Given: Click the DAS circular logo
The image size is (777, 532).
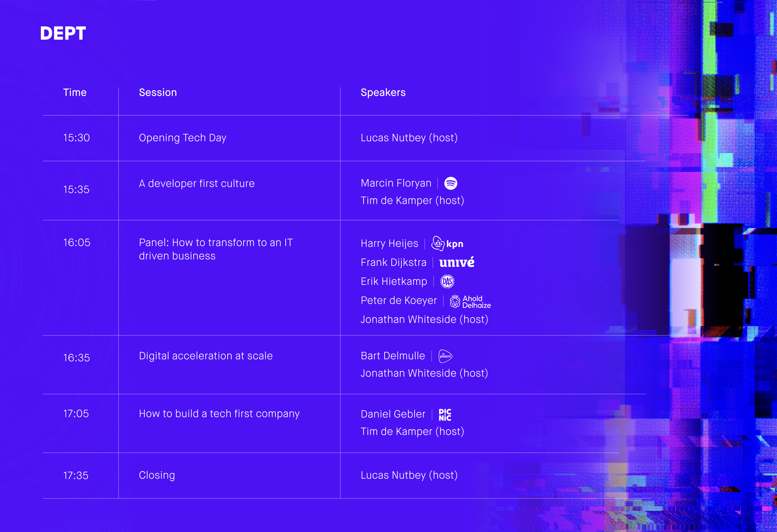Looking at the screenshot, I should (447, 281).
